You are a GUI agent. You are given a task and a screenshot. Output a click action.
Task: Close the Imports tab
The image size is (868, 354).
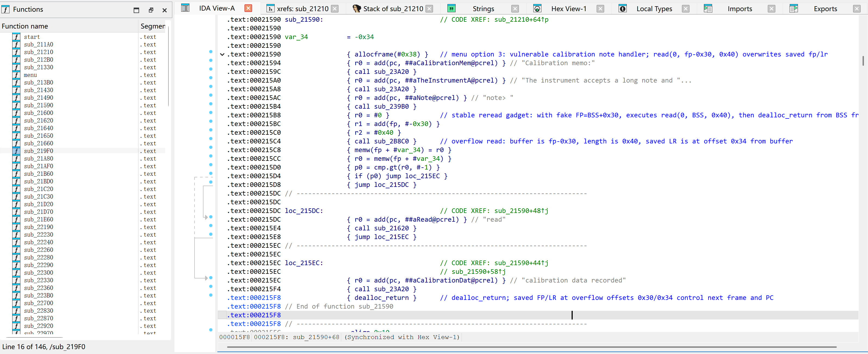[x=771, y=9]
